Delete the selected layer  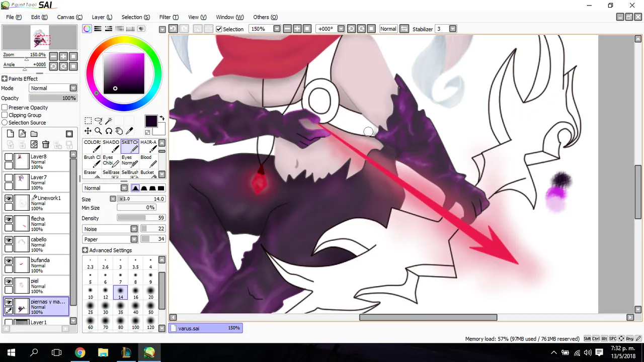(46, 144)
